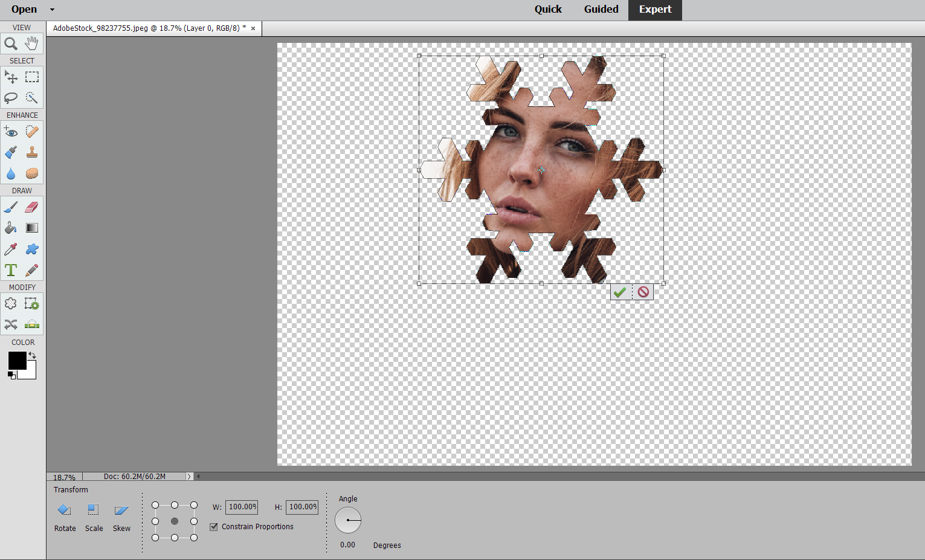Select the Eyedropper tool
Viewport: 925px width, 560px height.
point(10,248)
